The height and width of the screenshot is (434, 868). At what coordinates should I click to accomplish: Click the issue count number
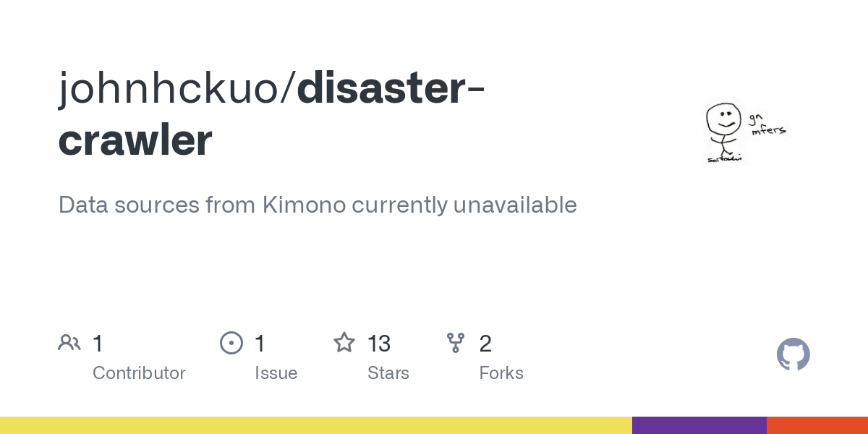[x=260, y=344]
